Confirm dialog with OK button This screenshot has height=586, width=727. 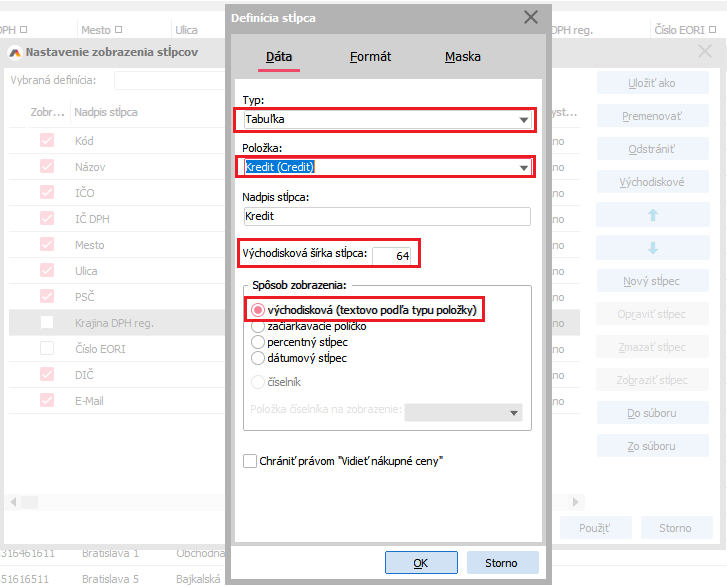click(421, 563)
